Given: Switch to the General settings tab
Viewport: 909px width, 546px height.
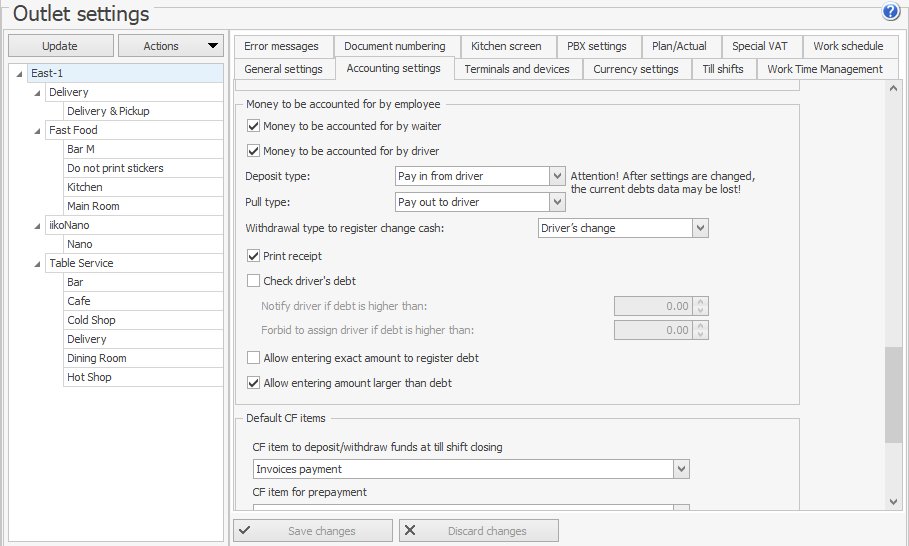Looking at the screenshot, I should tap(283, 69).
